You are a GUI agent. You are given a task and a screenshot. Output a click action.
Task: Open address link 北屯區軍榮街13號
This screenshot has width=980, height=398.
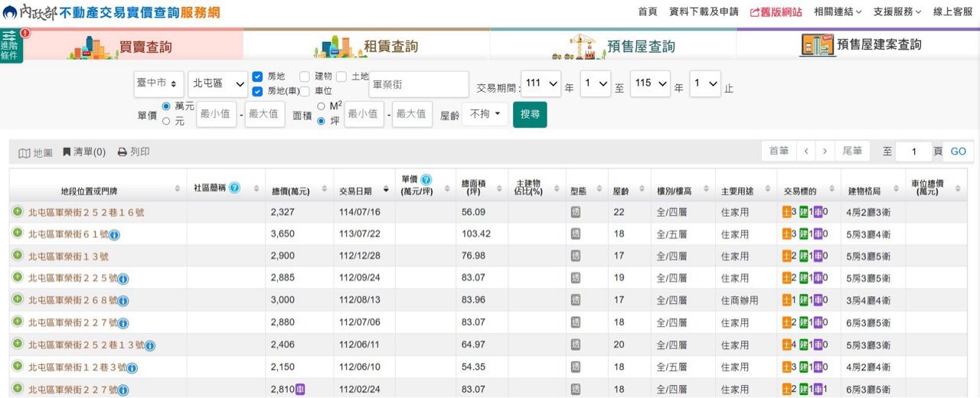click(x=68, y=256)
